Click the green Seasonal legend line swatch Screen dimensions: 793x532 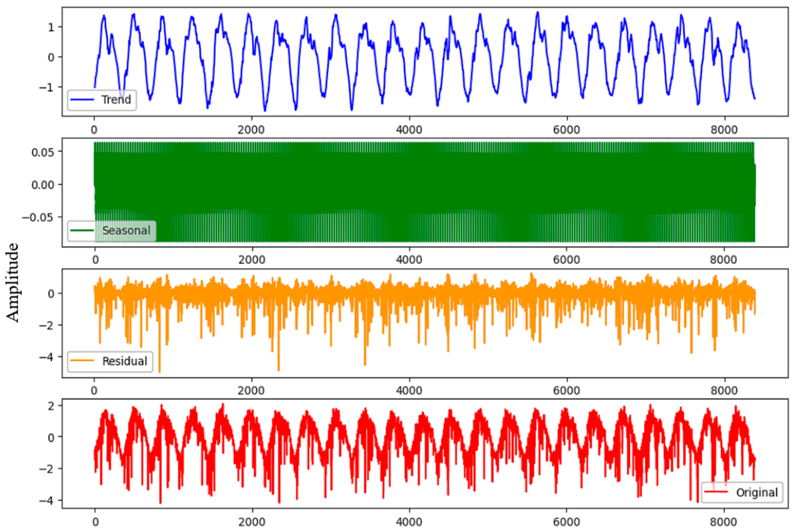[82, 231]
